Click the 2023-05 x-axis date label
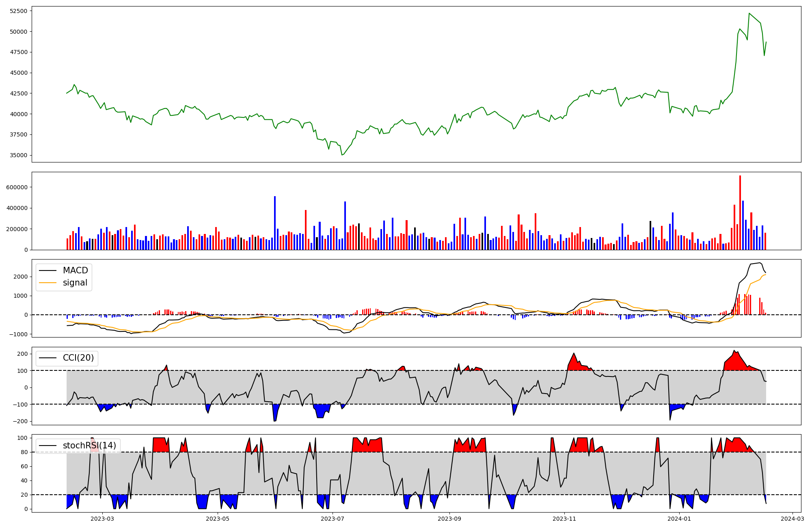812x528 pixels. pyautogui.click(x=218, y=519)
